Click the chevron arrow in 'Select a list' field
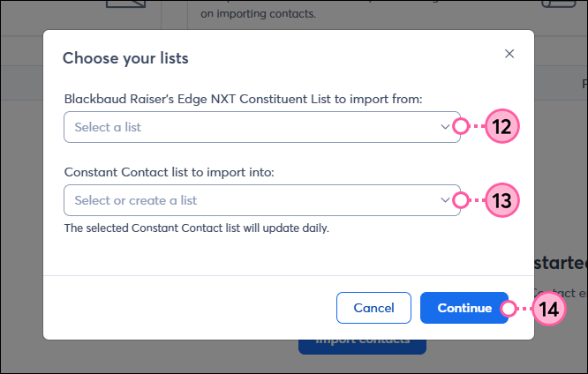588x374 pixels. click(445, 127)
